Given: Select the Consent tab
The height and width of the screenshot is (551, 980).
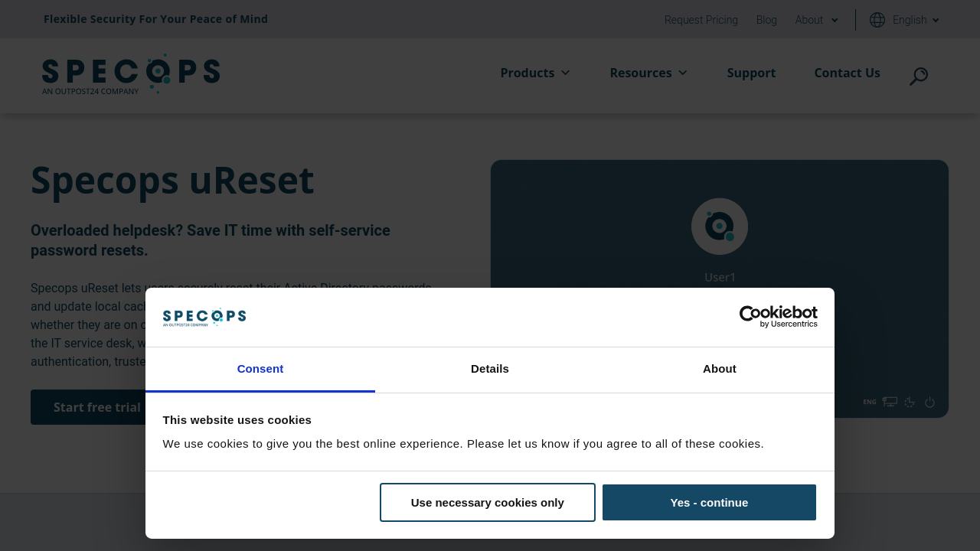Looking at the screenshot, I should (x=260, y=369).
